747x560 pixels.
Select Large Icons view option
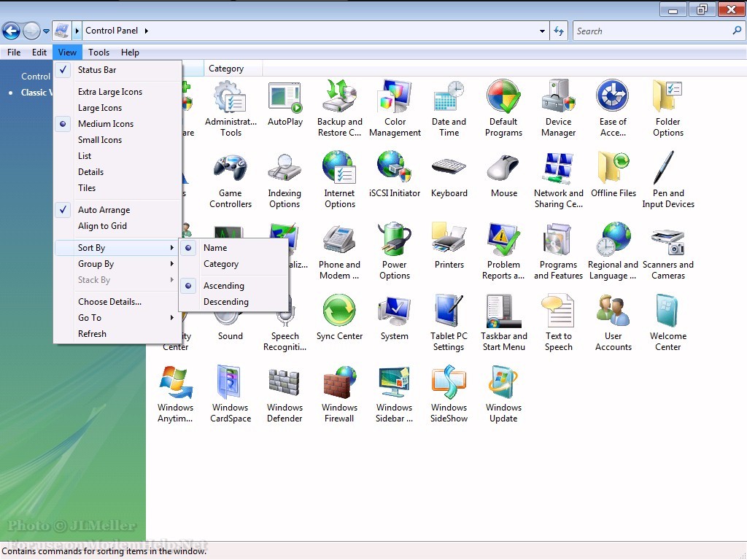click(x=100, y=108)
